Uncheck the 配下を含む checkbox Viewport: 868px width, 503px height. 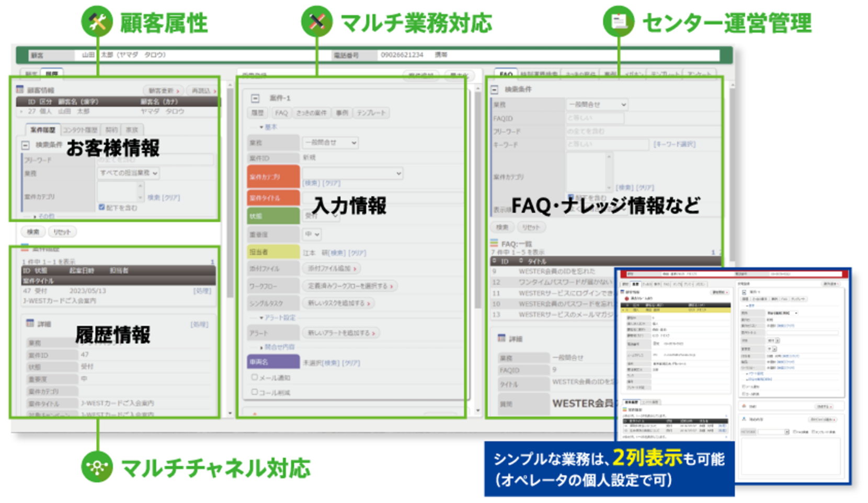[101, 208]
